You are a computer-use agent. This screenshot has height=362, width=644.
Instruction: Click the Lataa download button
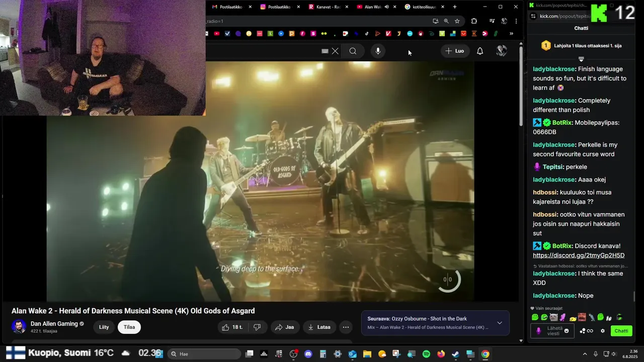[x=319, y=327]
